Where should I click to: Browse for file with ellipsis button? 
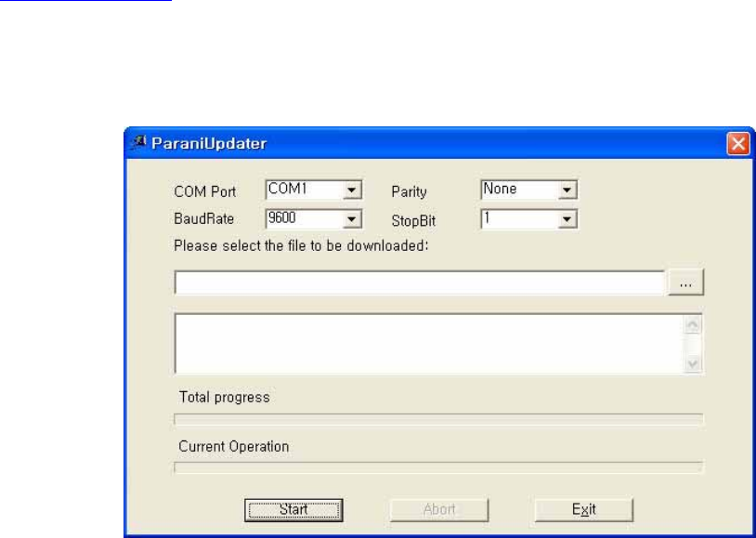pos(686,282)
